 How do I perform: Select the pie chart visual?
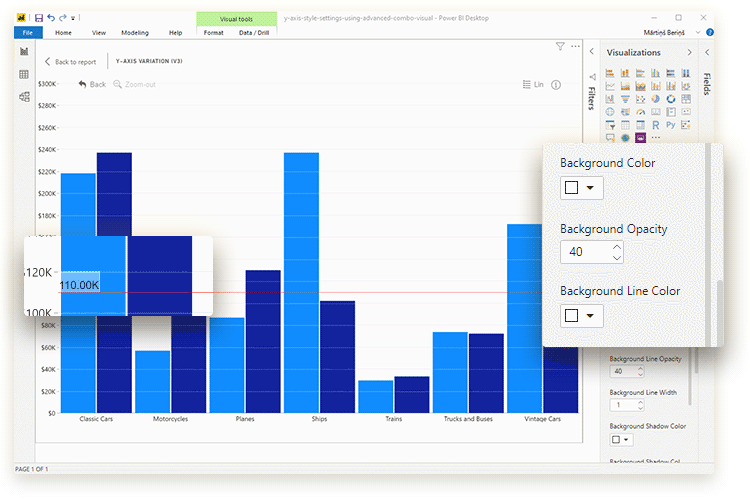click(x=656, y=99)
